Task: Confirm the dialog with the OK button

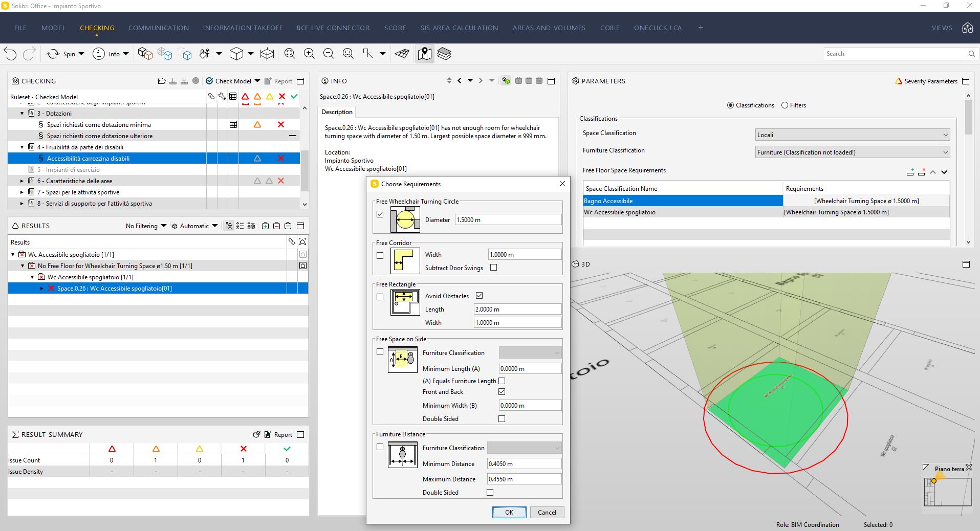Action: click(x=509, y=513)
